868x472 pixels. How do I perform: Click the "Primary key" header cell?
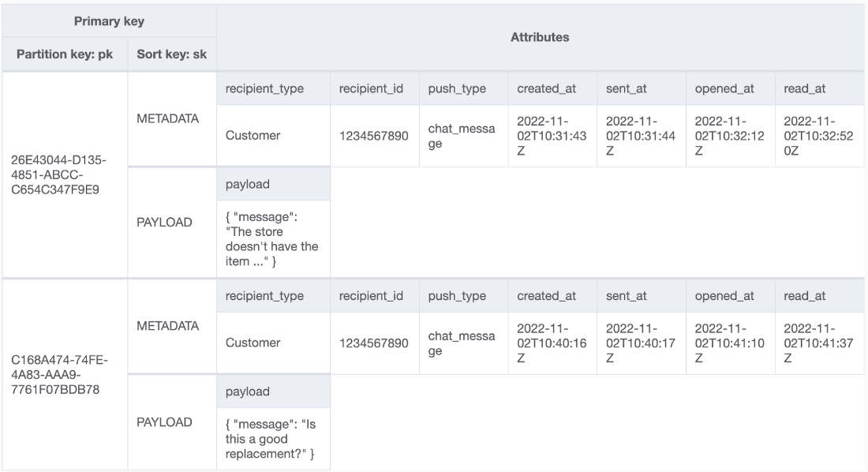108,21
